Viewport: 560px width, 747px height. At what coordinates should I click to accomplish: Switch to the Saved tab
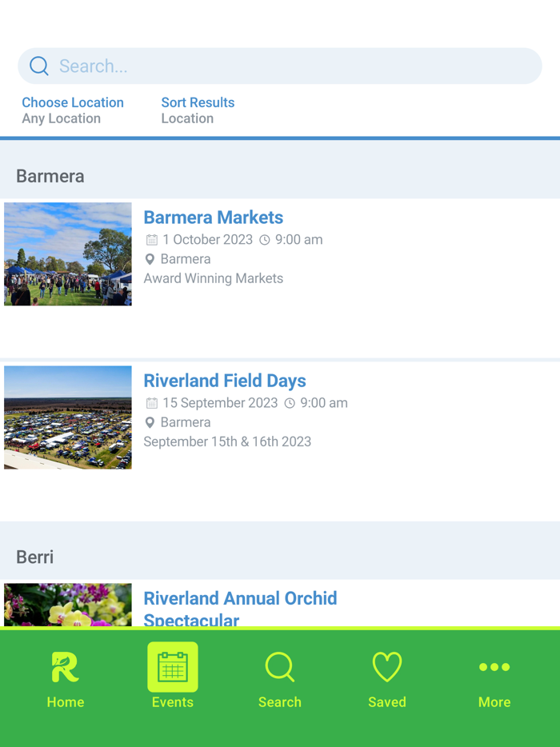387,680
